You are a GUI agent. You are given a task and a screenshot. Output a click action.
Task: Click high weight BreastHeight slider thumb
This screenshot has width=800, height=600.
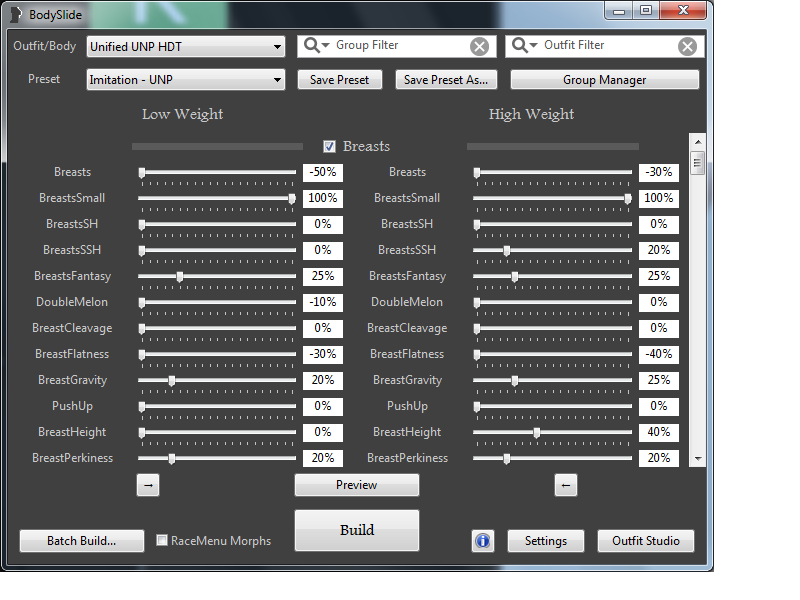537,433
